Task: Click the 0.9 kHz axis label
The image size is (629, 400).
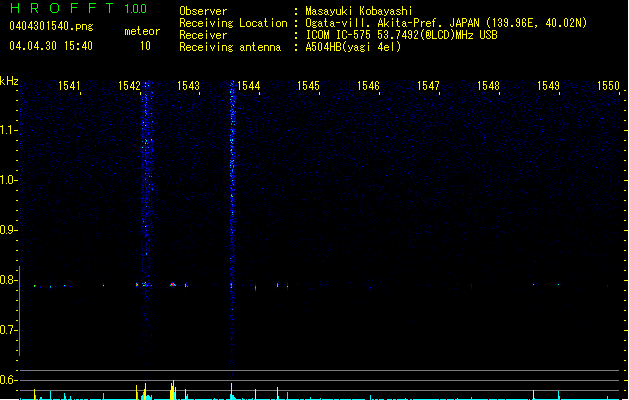Action: point(8,230)
